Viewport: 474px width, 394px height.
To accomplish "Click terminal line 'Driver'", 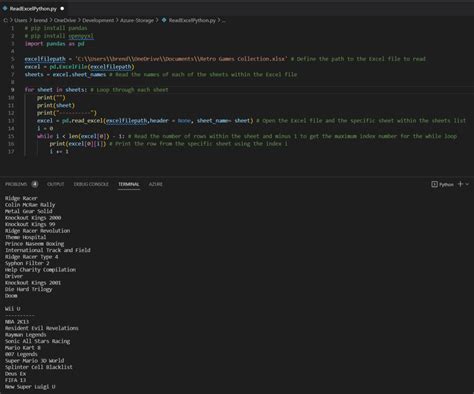I will click(x=14, y=276).
